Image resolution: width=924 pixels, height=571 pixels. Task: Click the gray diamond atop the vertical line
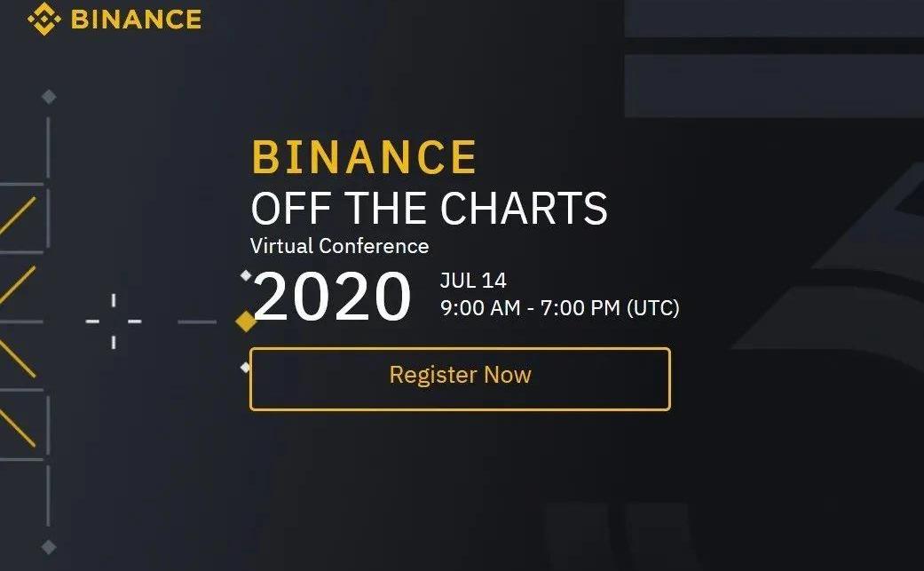click(49, 97)
